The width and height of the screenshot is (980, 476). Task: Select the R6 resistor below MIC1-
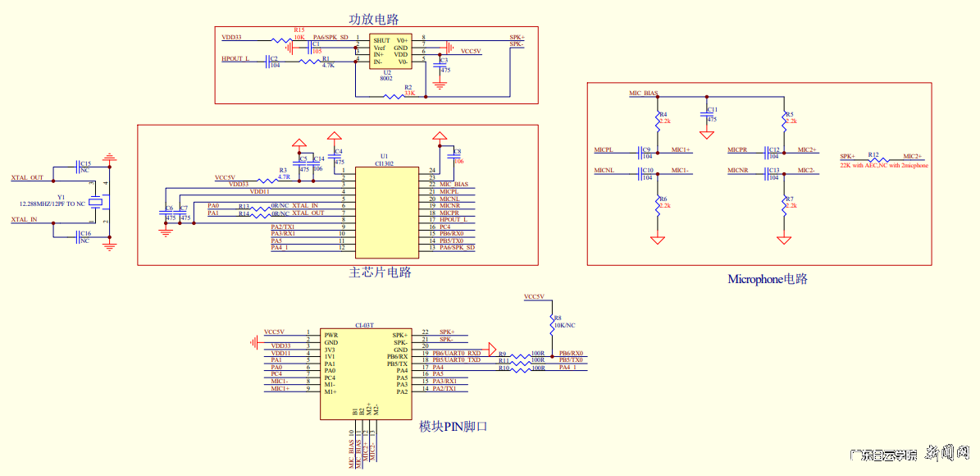[657, 202]
